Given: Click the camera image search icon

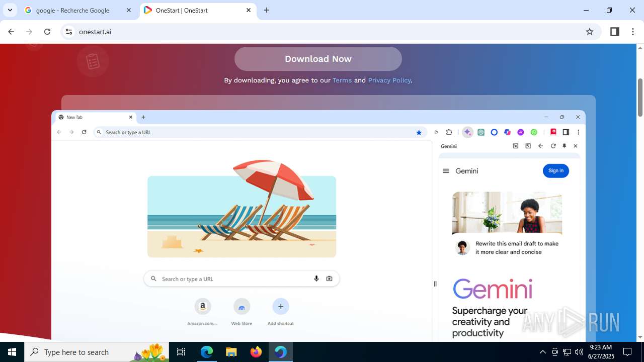Looking at the screenshot, I should (329, 279).
